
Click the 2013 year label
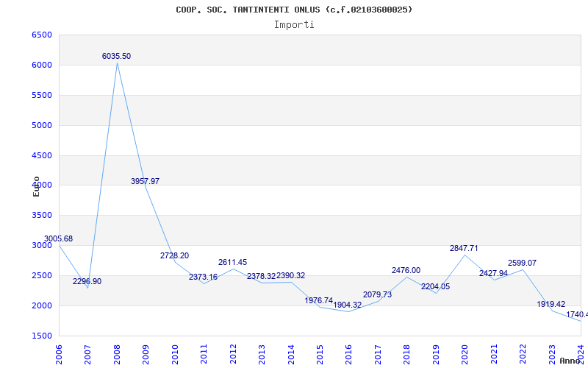[262, 354]
